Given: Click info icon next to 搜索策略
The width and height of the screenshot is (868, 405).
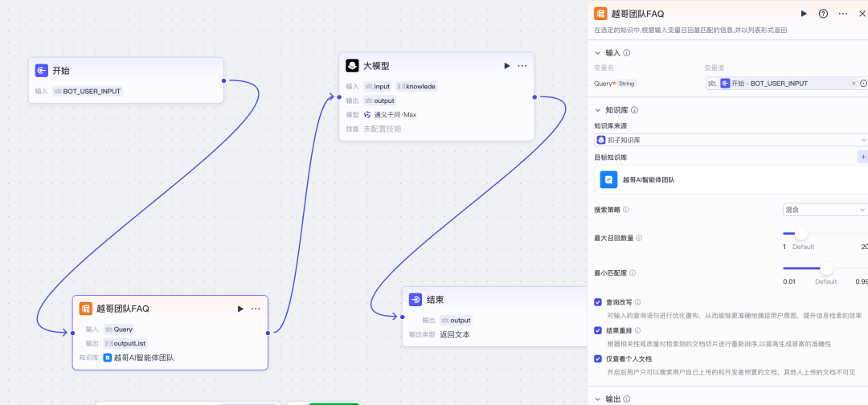Looking at the screenshot, I should 626,210.
